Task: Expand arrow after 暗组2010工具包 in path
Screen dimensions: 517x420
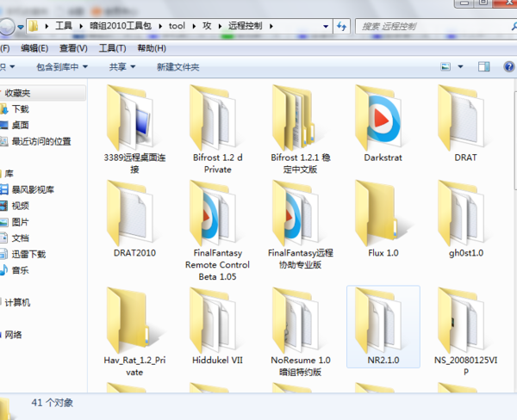Action: point(160,26)
